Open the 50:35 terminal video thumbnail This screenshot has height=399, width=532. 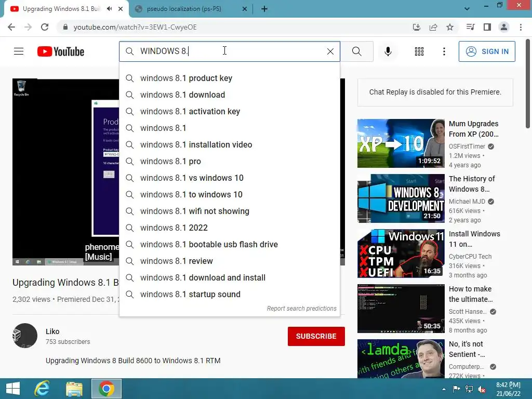click(x=401, y=309)
